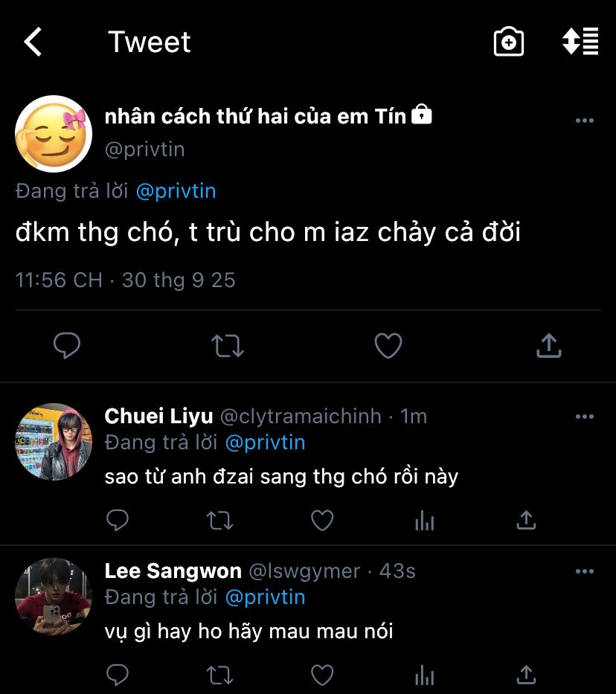Open Chuei Liyu's profile name

click(x=158, y=416)
